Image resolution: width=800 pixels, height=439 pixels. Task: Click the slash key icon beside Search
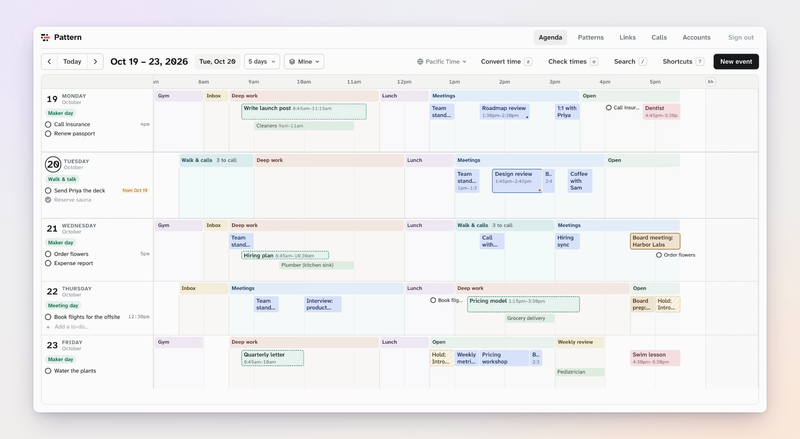[643, 61]
